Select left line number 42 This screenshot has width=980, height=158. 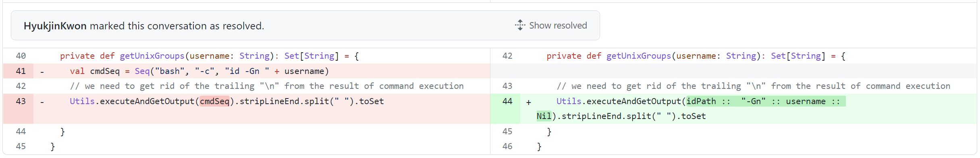[x=21, y=86]
